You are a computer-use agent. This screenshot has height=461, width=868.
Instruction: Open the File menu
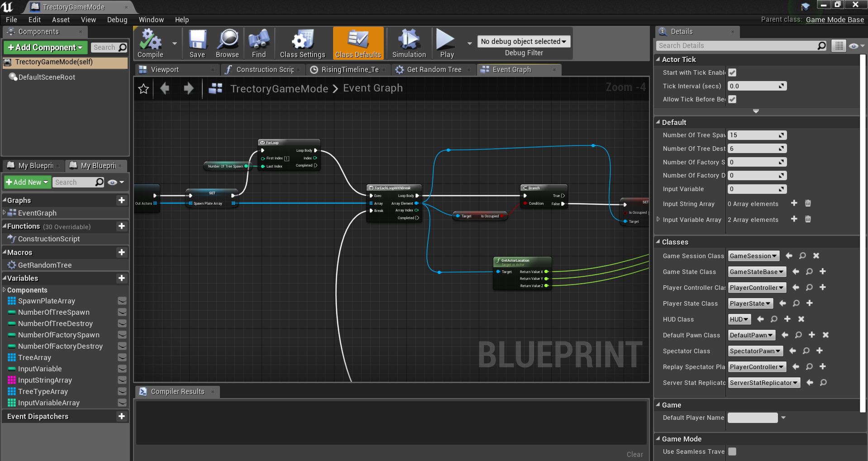click(x=11, y=19)
